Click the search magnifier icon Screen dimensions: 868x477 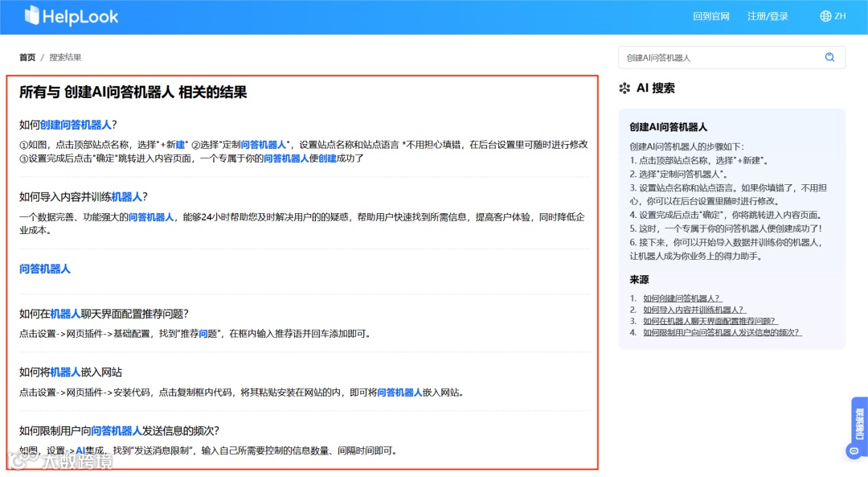point(829,57)
